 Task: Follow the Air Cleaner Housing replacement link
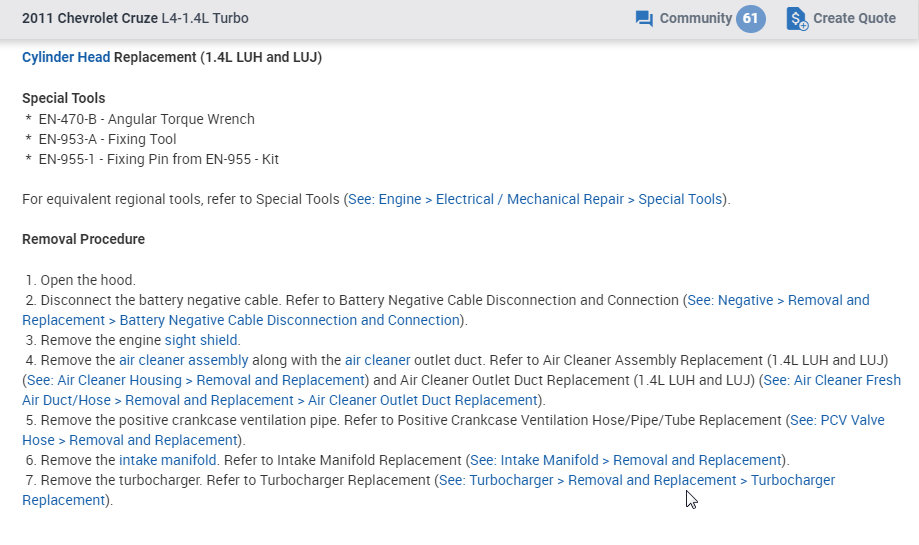[x=195, y=380]
